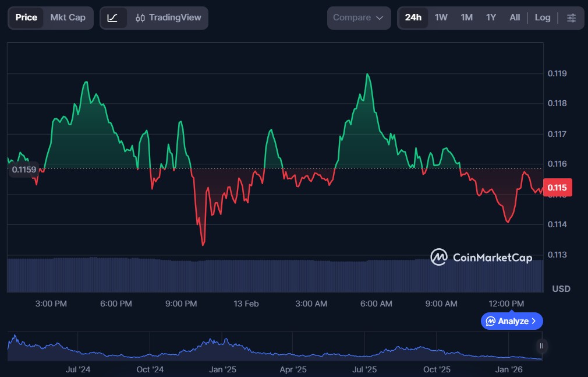This screenshot has height=377, width=588.
Task: Click the current price label 0.115
Action: pyautogui.click(x=558, y=188)
